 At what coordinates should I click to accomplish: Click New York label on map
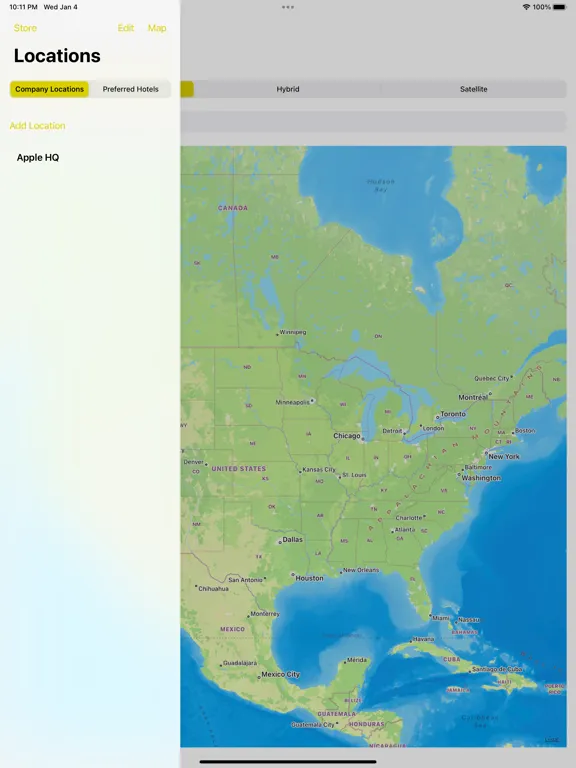point(504,456)
